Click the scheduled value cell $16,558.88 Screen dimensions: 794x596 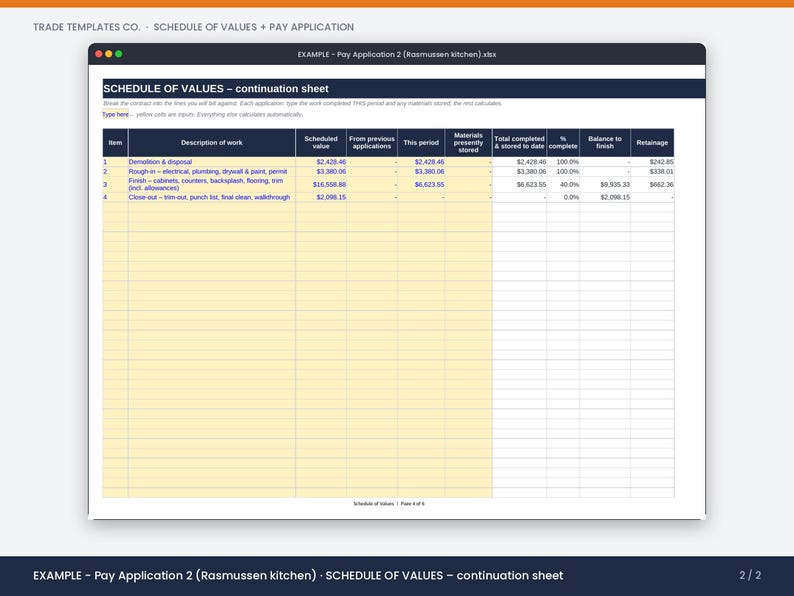coord(321,184)
